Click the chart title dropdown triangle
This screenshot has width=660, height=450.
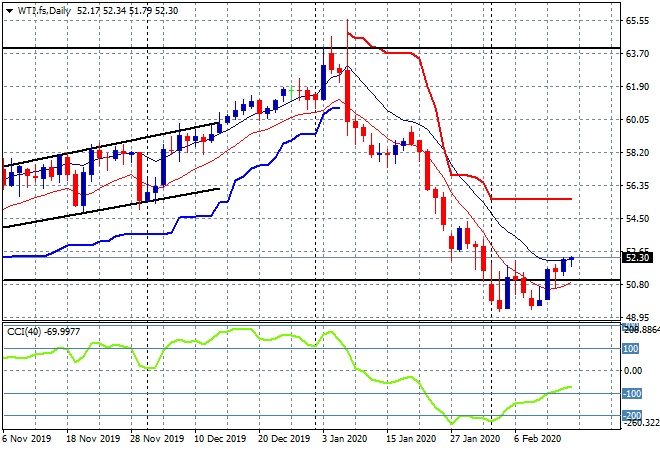[9, 11]
